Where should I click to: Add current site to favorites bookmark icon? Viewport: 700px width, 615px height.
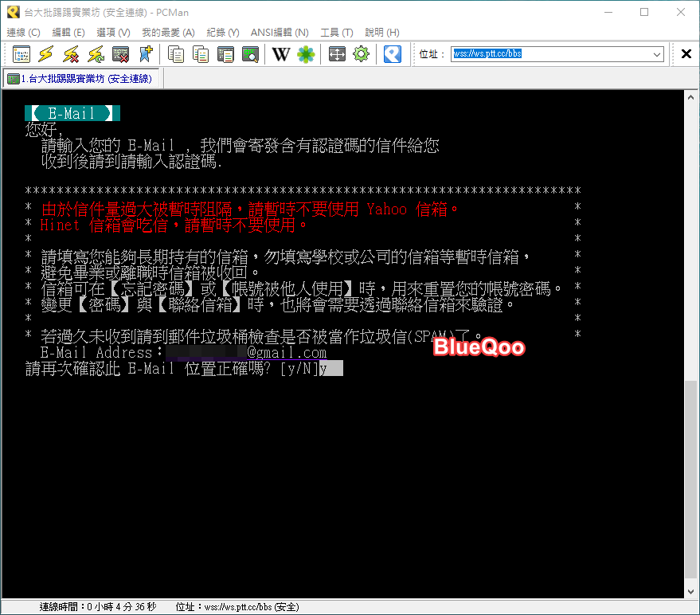[145, 54]
